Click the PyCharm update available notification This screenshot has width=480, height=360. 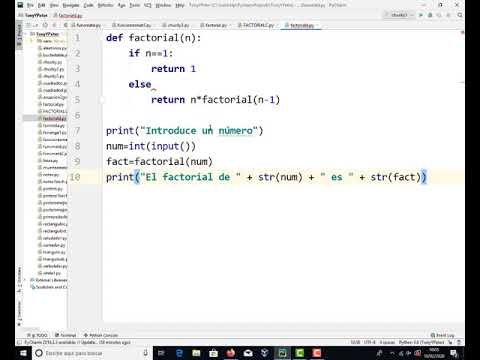77,342
